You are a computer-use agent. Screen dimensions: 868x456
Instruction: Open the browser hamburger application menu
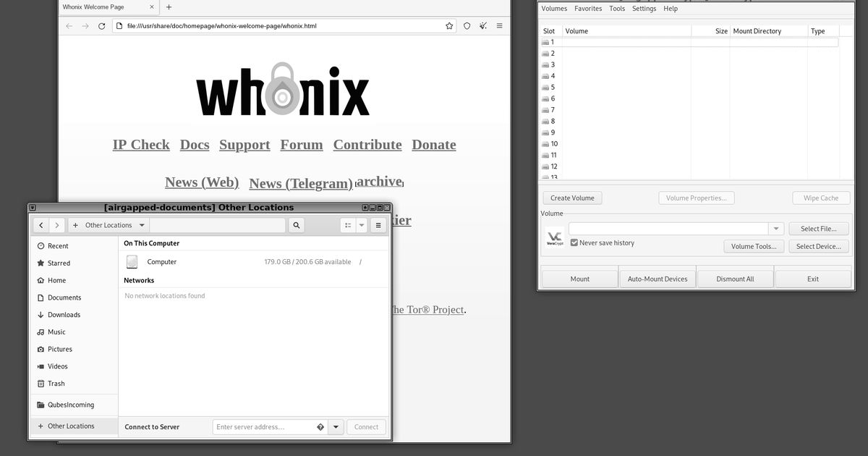tap(499, 26)
